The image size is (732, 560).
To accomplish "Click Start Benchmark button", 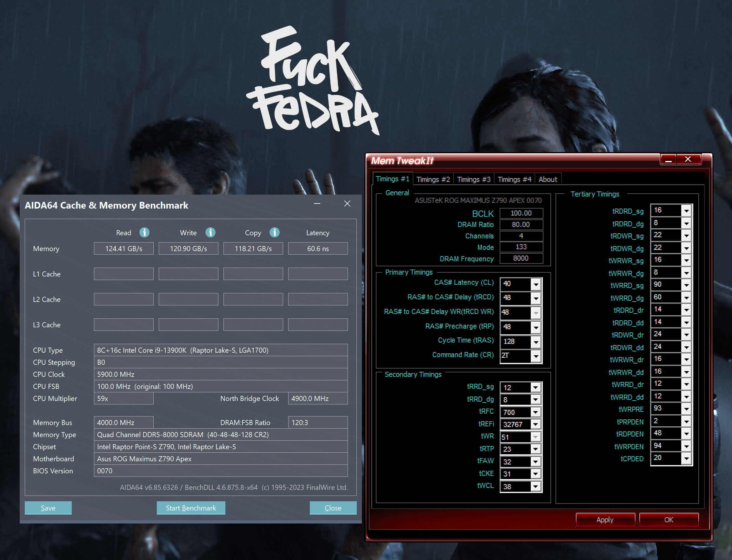I will click(191, 508).
